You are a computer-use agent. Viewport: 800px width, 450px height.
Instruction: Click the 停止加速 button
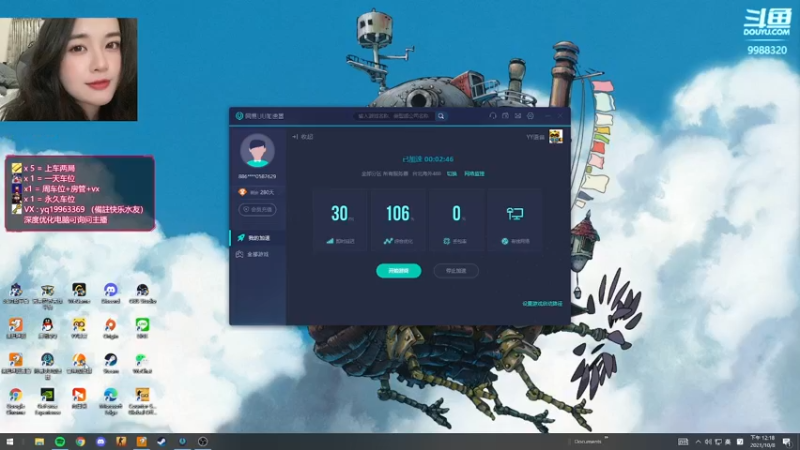pyautogui.click(x=456, y=270)
